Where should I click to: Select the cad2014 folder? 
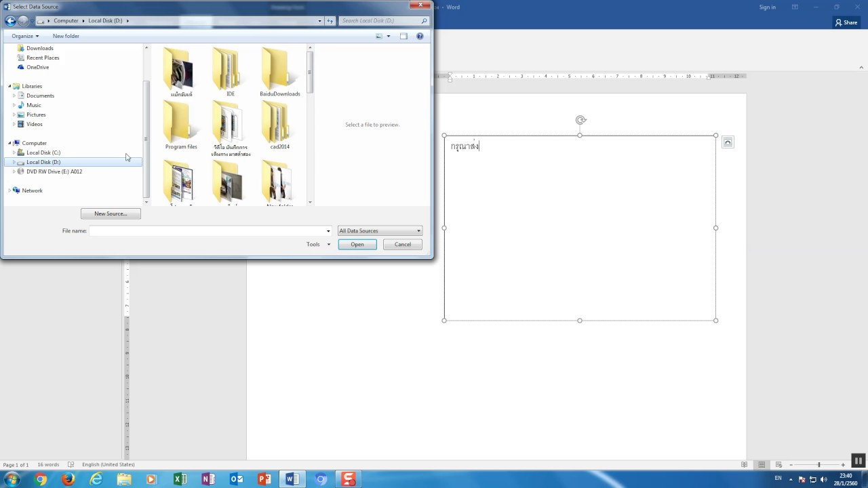pos(279,125)
